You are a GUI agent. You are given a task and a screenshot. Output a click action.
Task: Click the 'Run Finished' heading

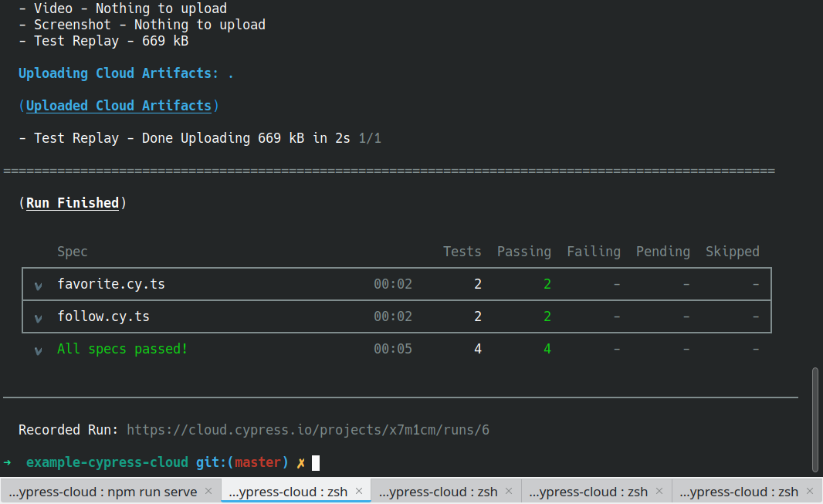click(x=73, y=203)
